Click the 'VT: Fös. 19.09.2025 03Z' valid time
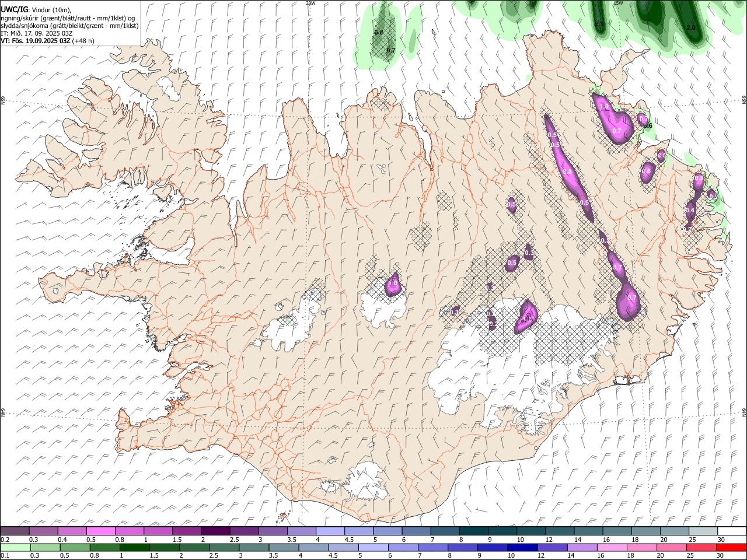This screenshot has width=747, height=560. tap(36, 41)
